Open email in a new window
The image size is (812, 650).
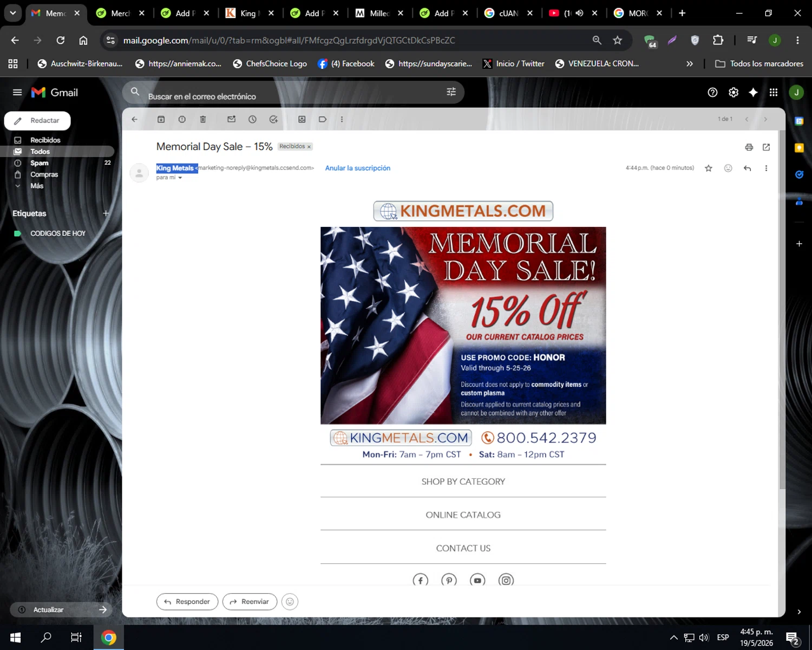[x=767, y=147]
